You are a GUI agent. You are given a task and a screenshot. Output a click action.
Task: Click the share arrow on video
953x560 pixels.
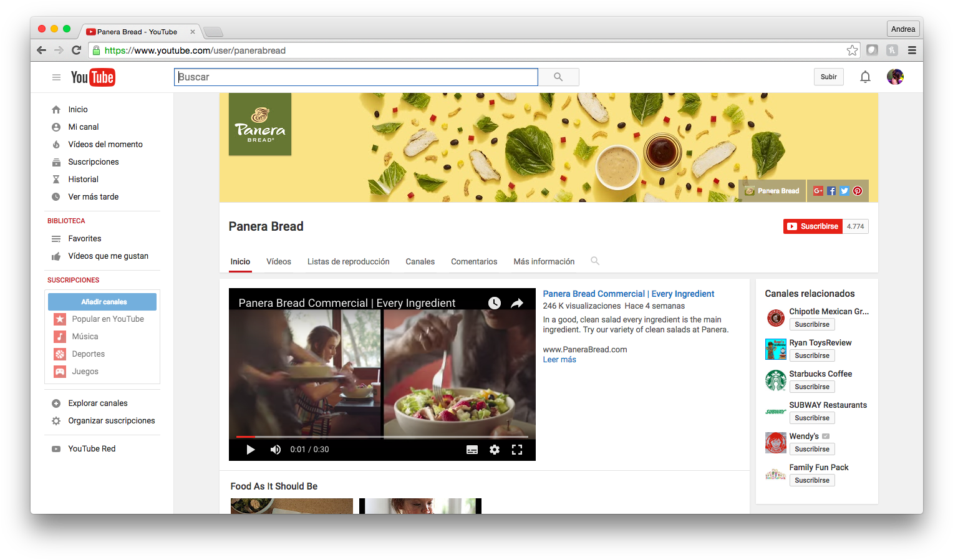click(517, 303)
